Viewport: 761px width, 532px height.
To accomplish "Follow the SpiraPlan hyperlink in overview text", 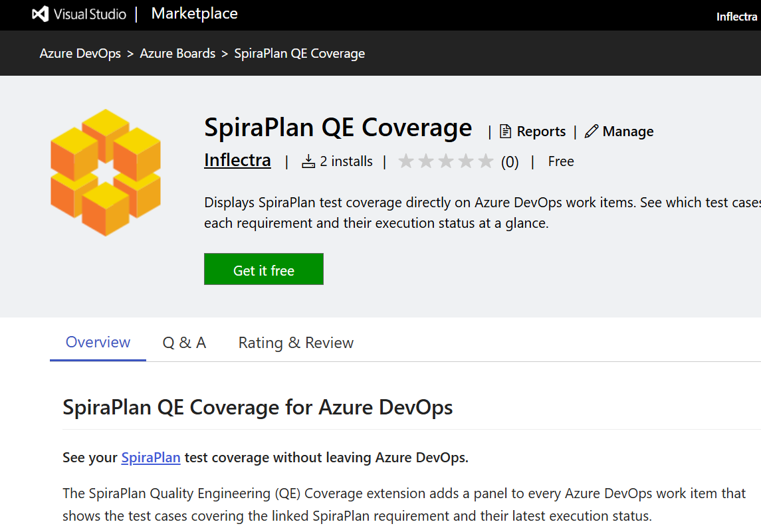I will point(151,458).
